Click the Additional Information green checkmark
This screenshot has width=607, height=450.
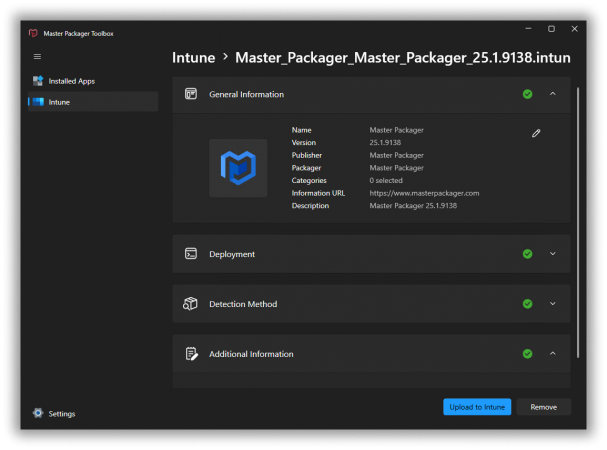527,354
